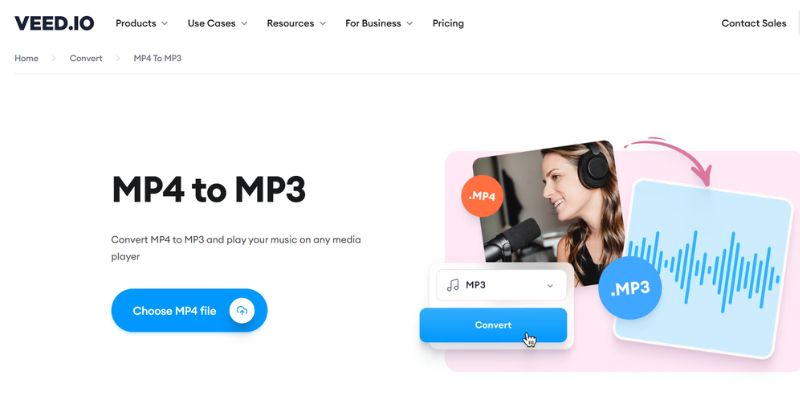Click the music note icon beside MP3
This screenshot has height=400, width=800.
[x=453, y=285]
